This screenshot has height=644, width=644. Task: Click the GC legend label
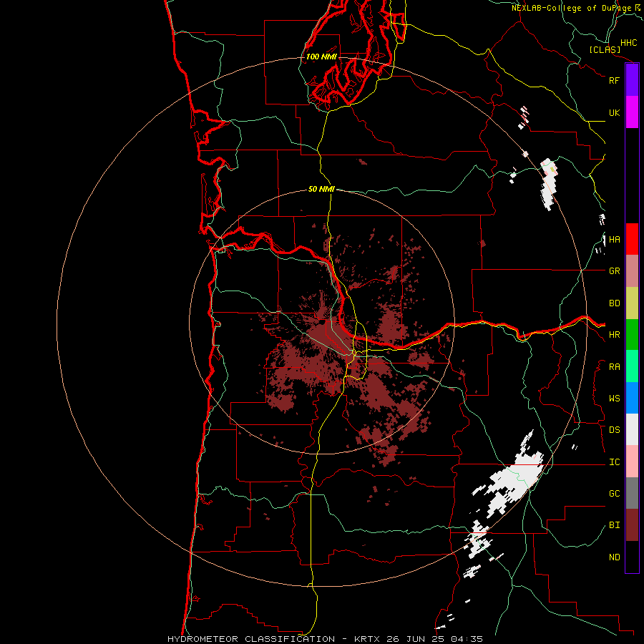pos(614,494)
